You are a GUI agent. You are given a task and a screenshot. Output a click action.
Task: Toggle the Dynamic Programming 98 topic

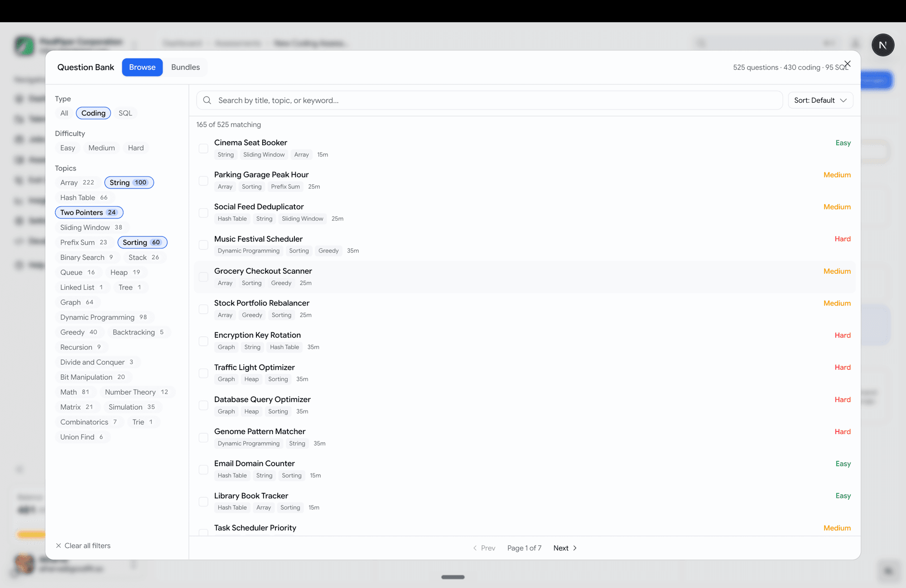[104, 317]
